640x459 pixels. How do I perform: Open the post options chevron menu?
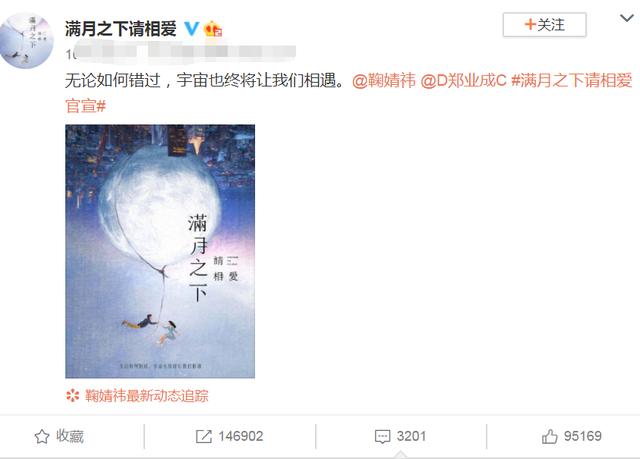pos(627,18)
